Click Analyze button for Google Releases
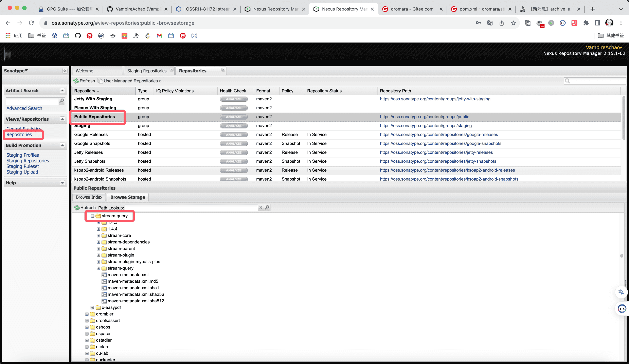629x364 pixels. click(x=234, y=135)
